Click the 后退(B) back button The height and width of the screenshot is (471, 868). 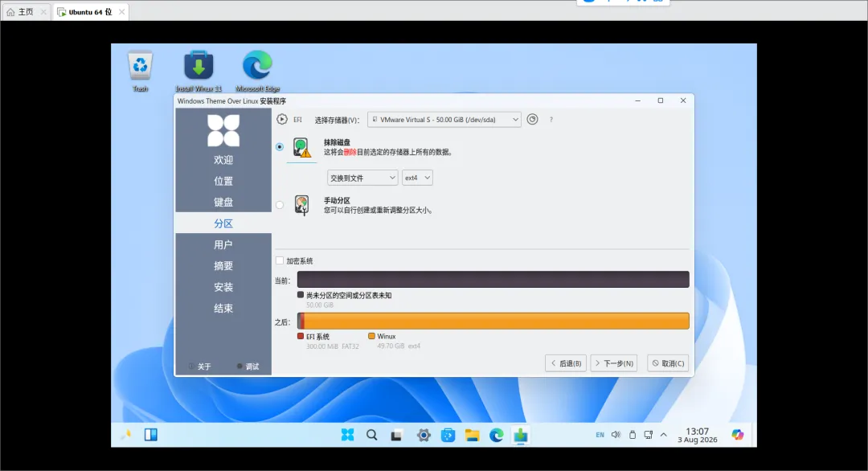(566, 363)
